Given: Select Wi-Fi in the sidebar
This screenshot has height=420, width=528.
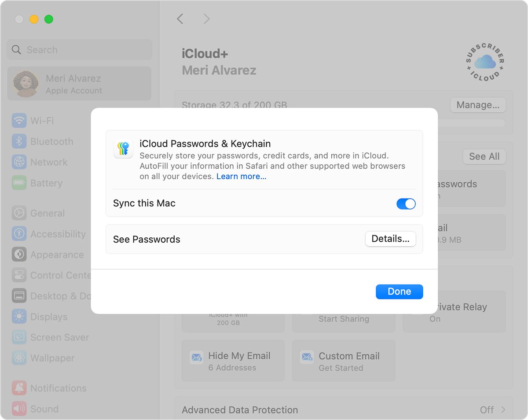Looking at the screenshot, I should (x=44, y=120).
